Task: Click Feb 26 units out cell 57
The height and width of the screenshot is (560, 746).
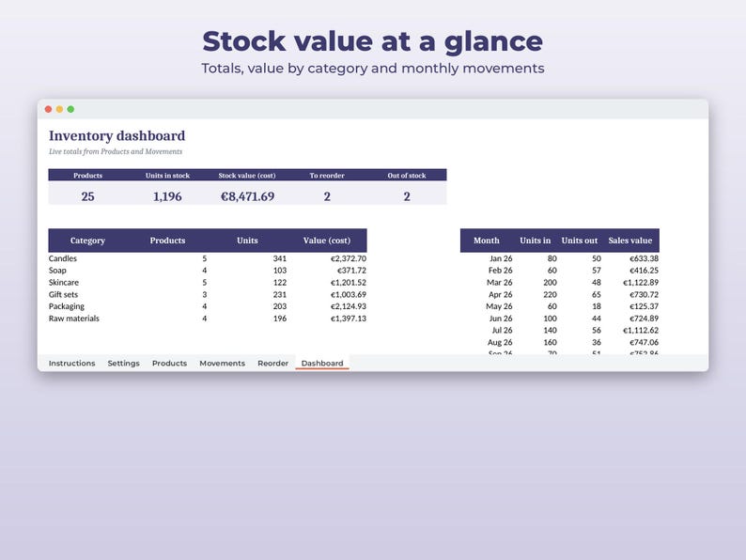Action: coord(597,271)
